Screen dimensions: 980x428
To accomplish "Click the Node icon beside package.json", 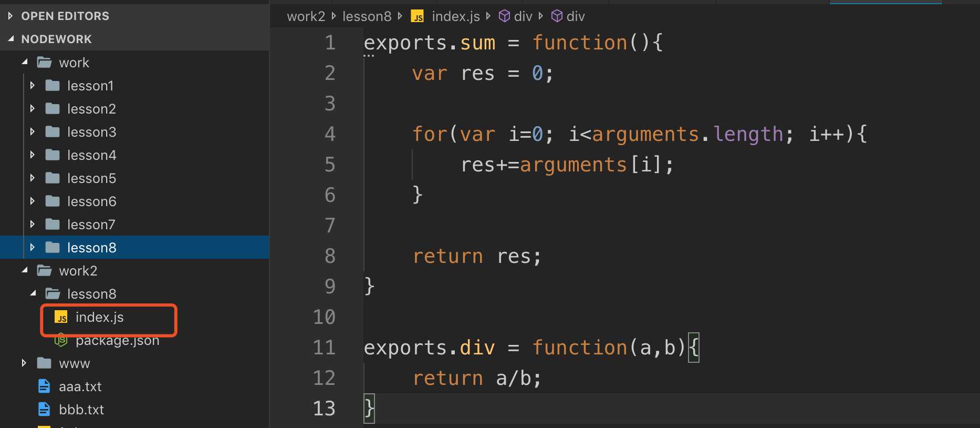I will [x=61, y=340].
